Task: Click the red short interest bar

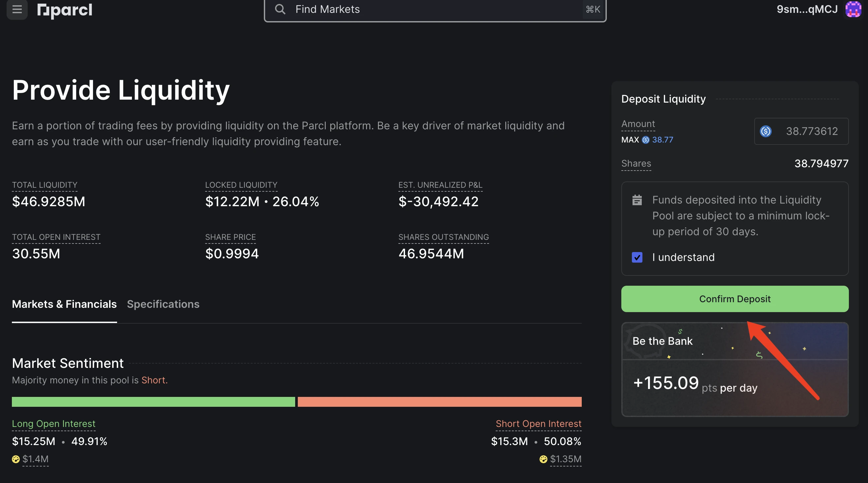Action: pyautogui.click(x=439, y=402)
